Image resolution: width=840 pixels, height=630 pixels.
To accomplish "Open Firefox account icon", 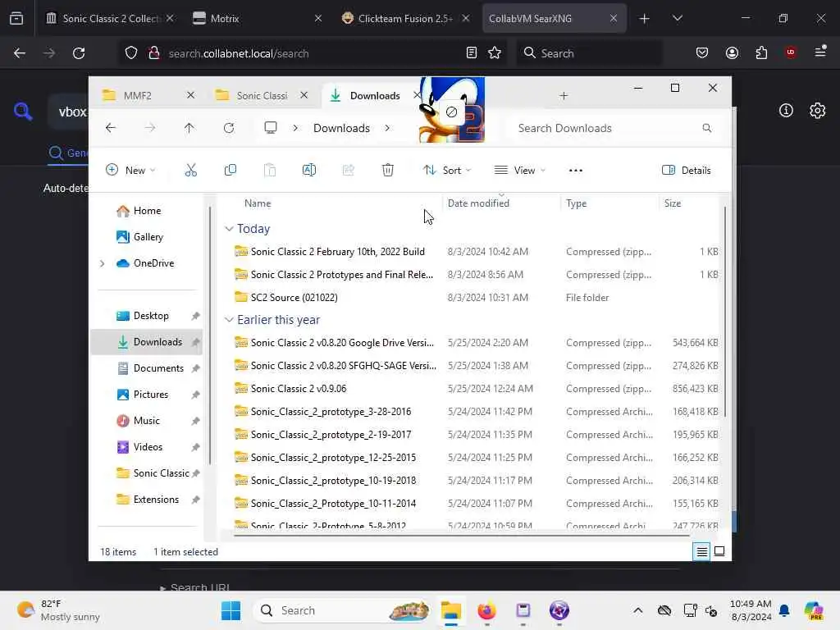I will [733, 52].
